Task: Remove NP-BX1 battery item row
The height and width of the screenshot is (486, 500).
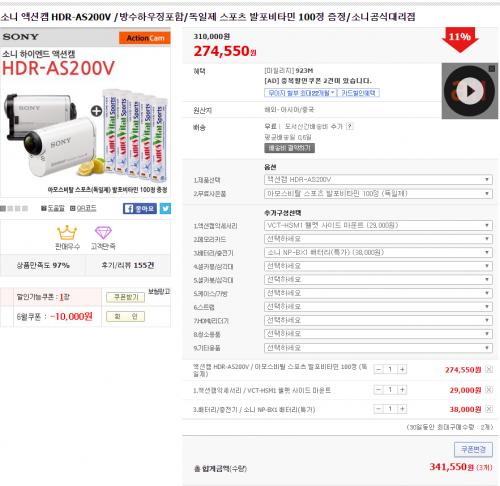Action: (x=489, y=409)
